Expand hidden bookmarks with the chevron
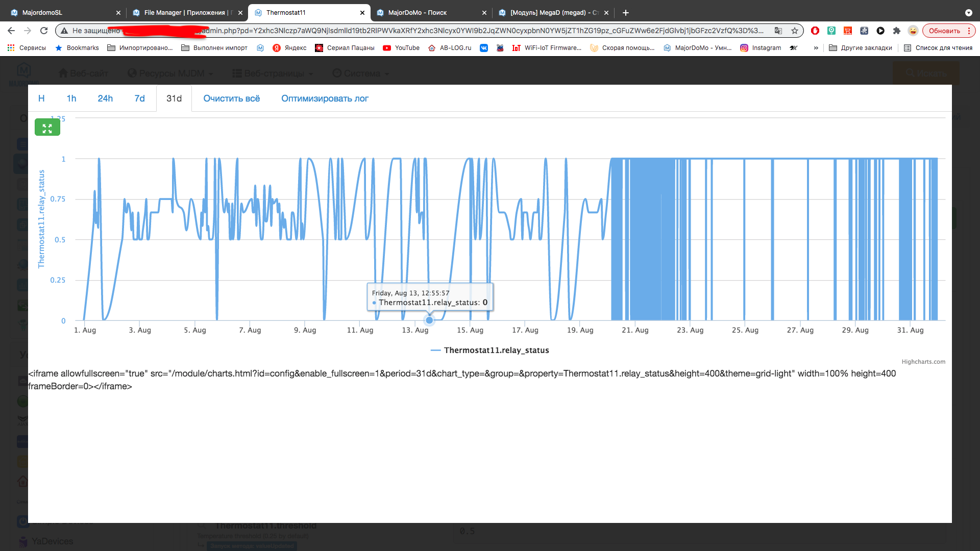Image resolution: width=980 pixels, height=551 pixels. click(x=816, y=48)
